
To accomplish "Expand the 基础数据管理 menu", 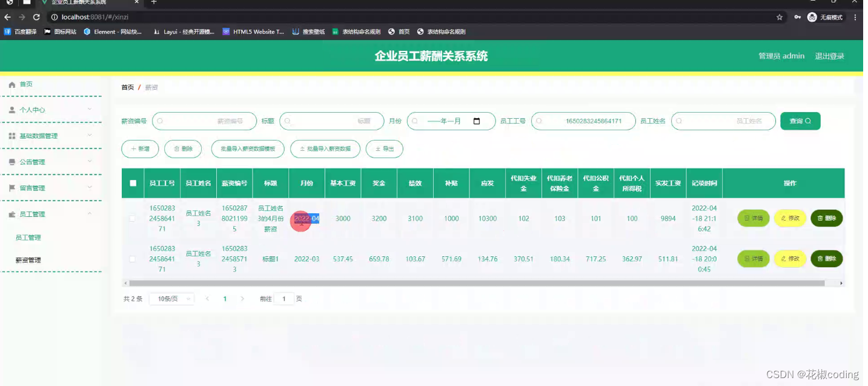I will click(51, 136).
